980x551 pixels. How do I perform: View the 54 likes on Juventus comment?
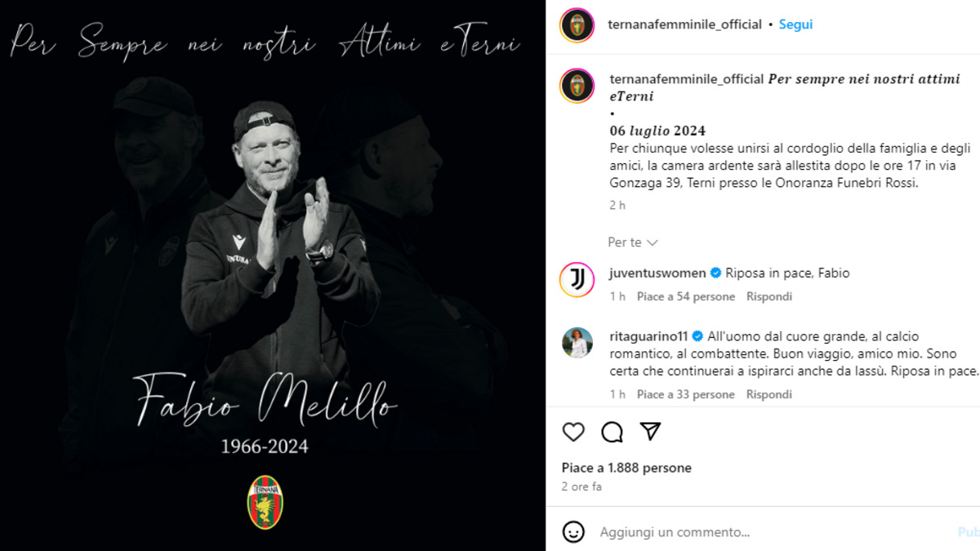pyautogui.click(x=686, y=297)
